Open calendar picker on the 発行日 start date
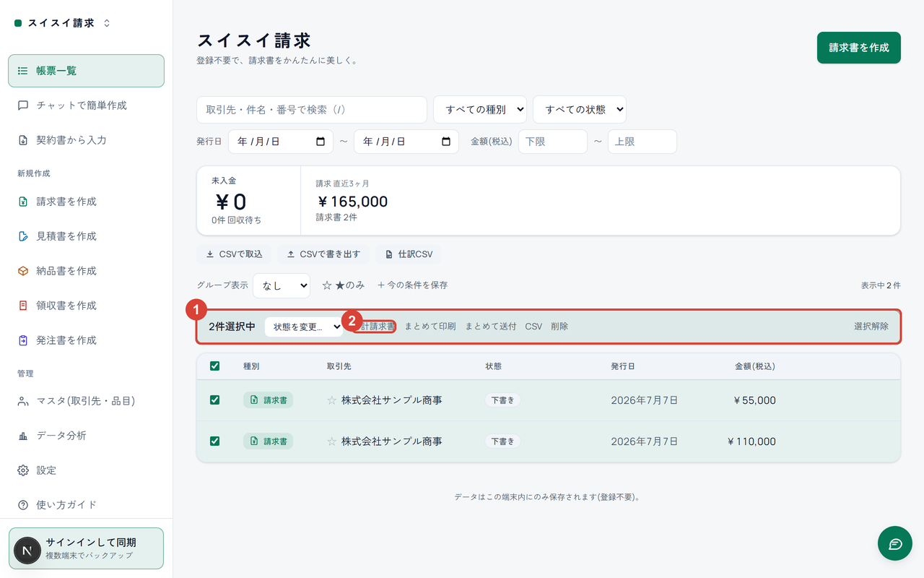 [321, 142]
